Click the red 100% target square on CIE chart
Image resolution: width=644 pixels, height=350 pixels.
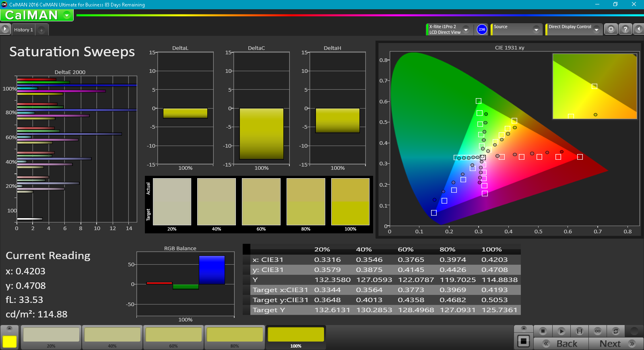[x=580, y=157]
